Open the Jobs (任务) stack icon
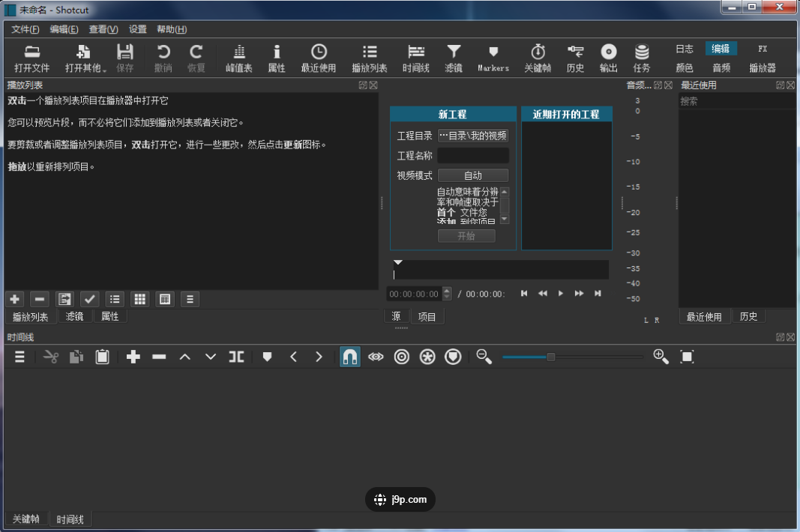This screenshot has height=532, width=800. coord(642,58)
